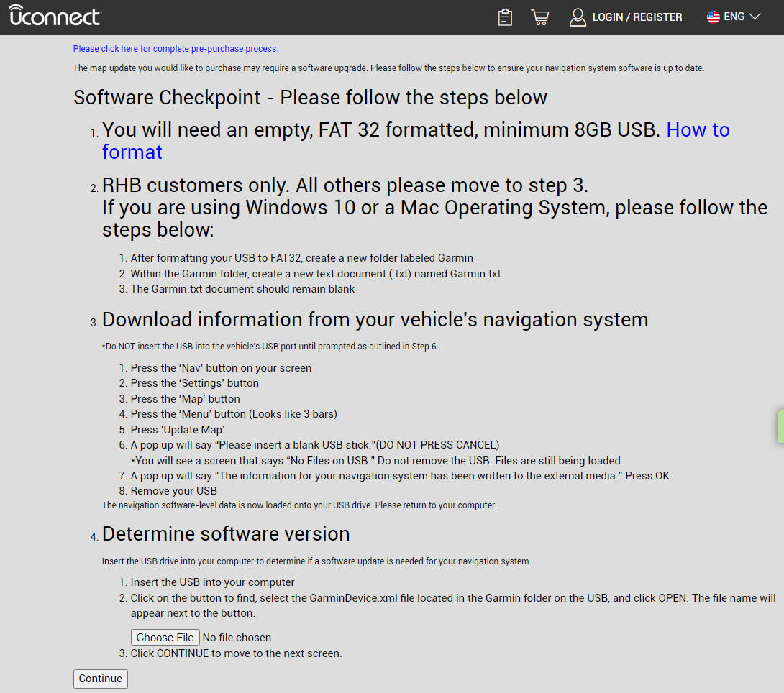784x693 pixels.
Task: Click the green side tab at right edge
Action: [780, 426]
